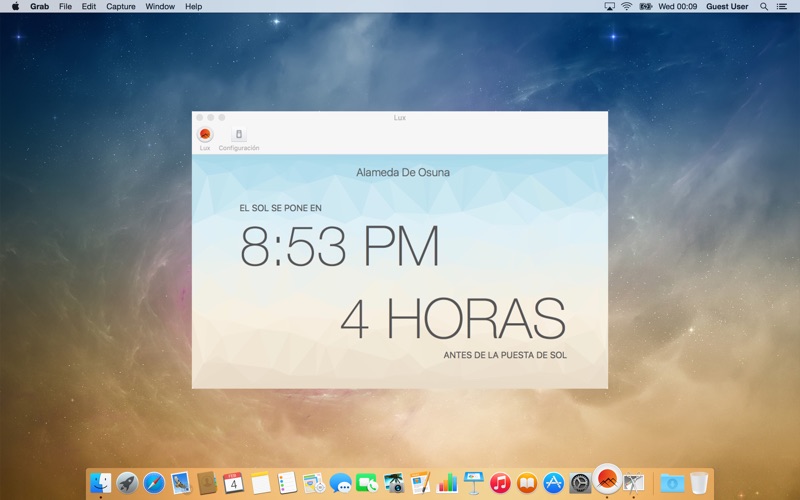Click the Grab scissors icon in Dock
Screen dimensions: 800x500
634,482
